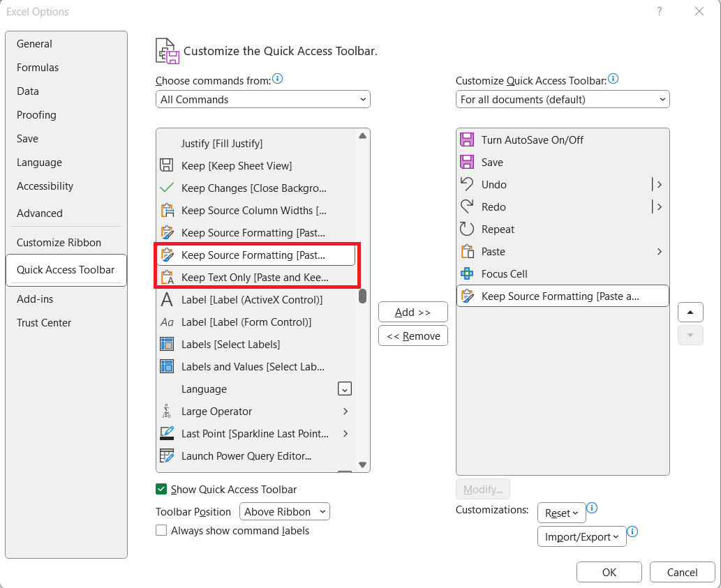
Task: Click the info icon next to Import/Export
Action: point(633,532)
